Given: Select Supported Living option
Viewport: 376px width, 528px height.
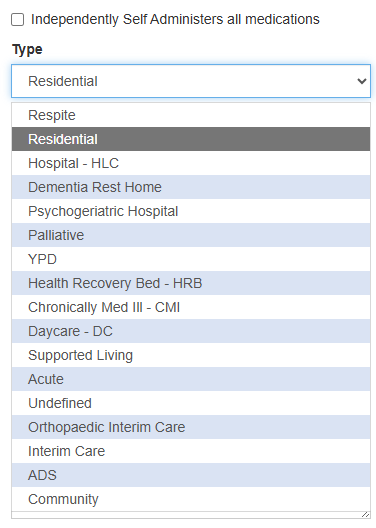Looking at the screenshot, I should [191, 355].
